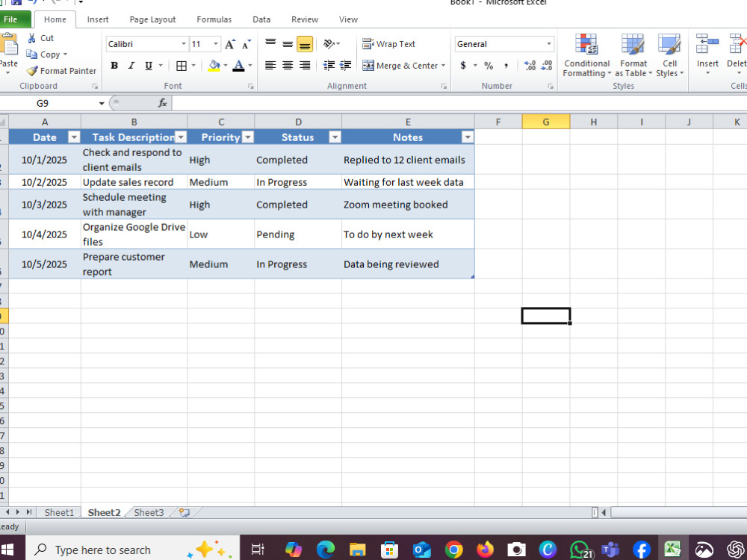Align text left
The height and width of the screenshot is (560, 747).
point(270,66)
